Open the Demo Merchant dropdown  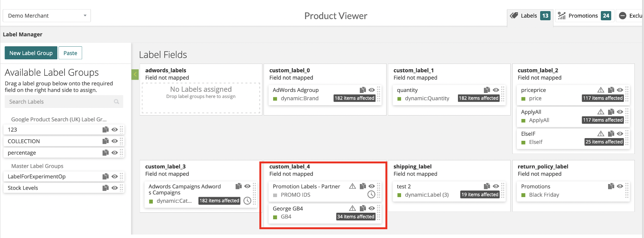[x=47, y=16]
